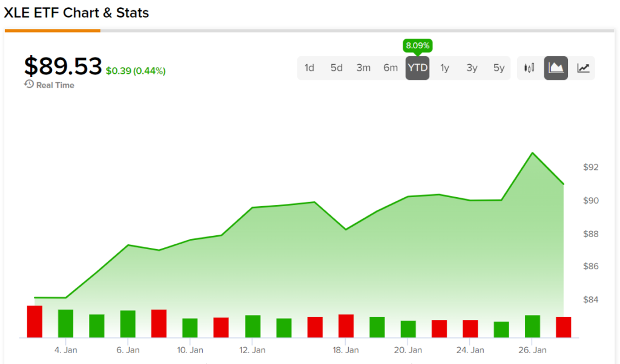Click the 20. Jan date label
The height and width of the screenshot is (364, 620).
[407, 350]
